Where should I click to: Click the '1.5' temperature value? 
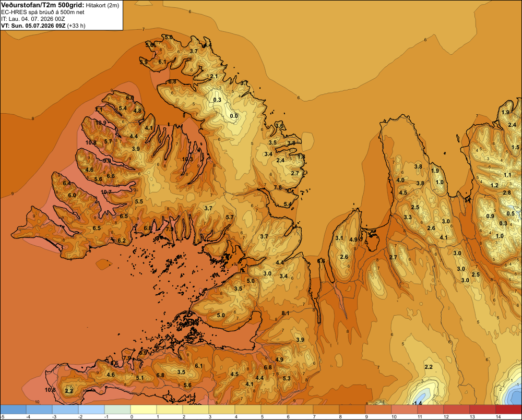coord(515,147)
